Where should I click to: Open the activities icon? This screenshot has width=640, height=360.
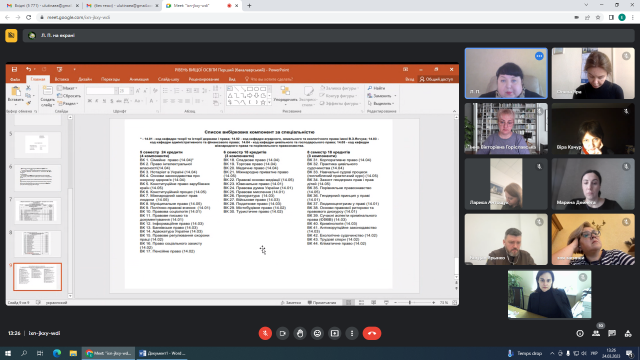click(x=628, y=333)
